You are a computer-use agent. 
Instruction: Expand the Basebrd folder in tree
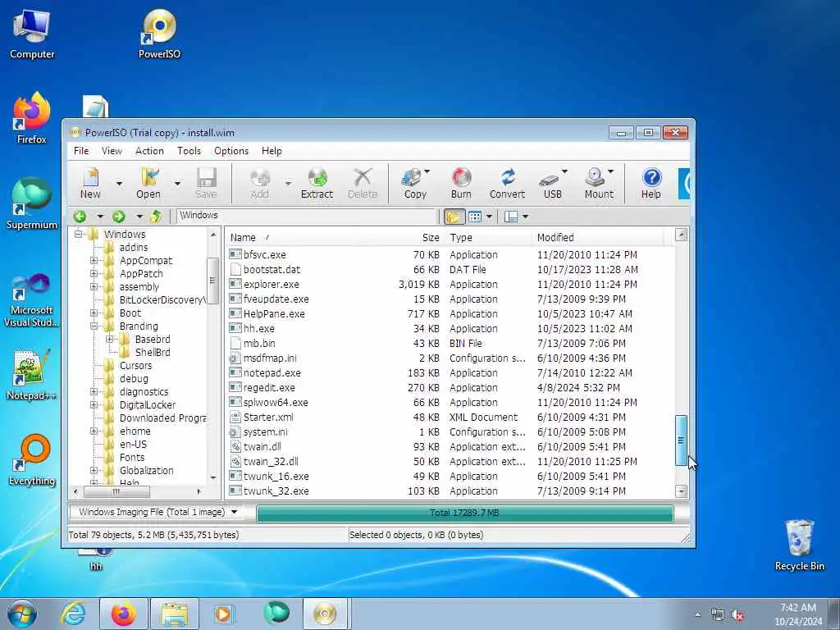109,339
